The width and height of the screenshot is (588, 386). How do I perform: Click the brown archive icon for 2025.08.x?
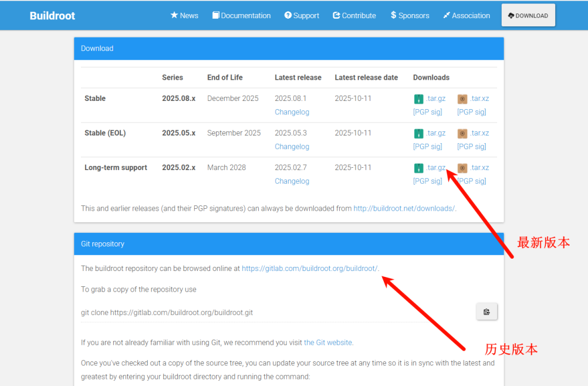(462, 99)
